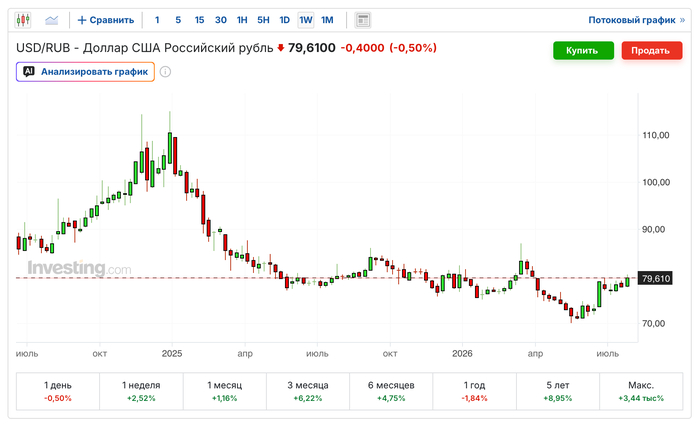The height and width of the screenshot is (429, 700).
Task: Click the red down arrow before the quote
Action: (x=280, y=48)
